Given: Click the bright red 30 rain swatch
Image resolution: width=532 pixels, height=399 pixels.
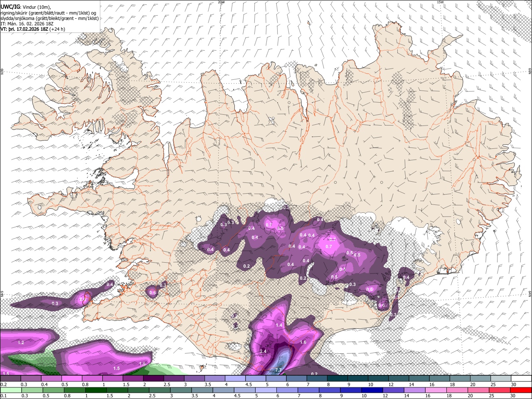Looking at the screenshot, I should coord(521,390).
